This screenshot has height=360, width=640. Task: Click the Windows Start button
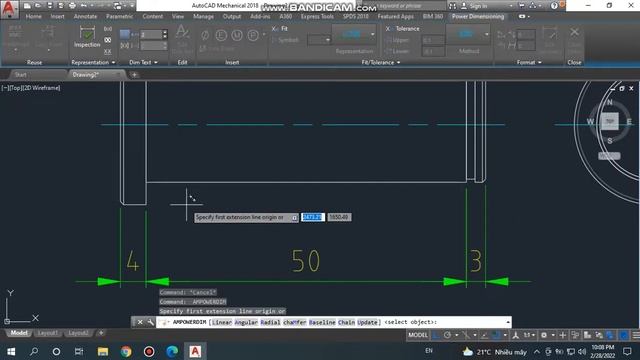(11, 351)
